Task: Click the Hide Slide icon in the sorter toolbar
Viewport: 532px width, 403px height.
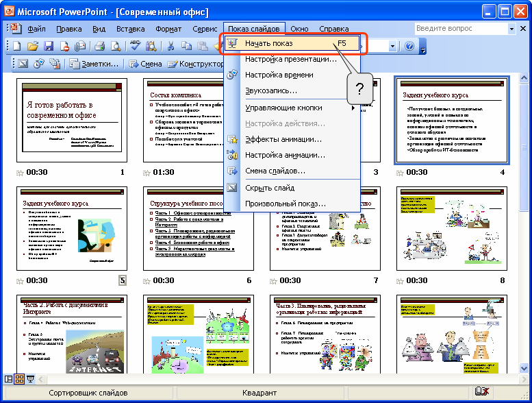Action: coord(23,64)
